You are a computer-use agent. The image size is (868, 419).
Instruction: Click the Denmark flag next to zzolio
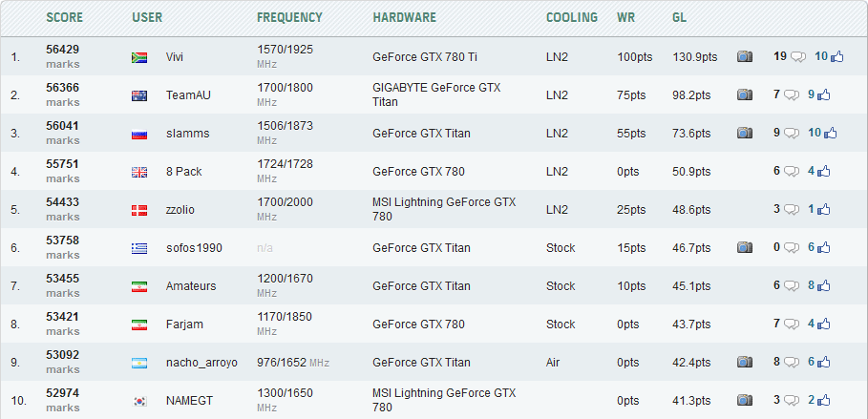click(139, 210)
